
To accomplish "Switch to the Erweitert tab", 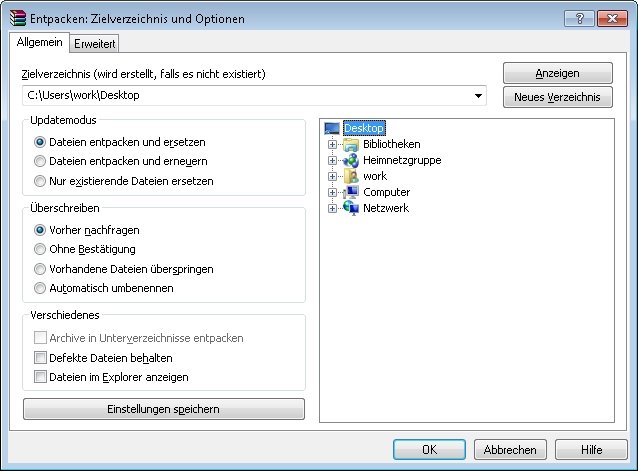I will 94,44.
